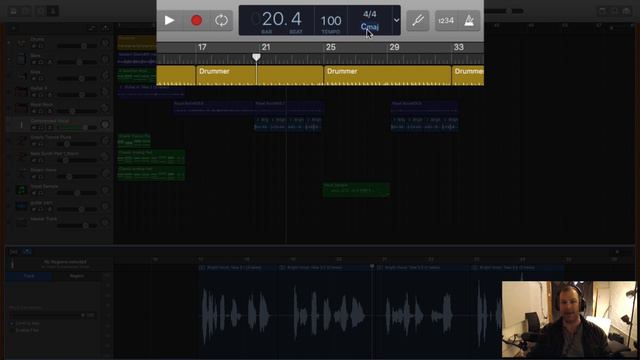Toggle the Quick Help icon
The width and height of the screenshot is (640, 360).
point(26,11)
